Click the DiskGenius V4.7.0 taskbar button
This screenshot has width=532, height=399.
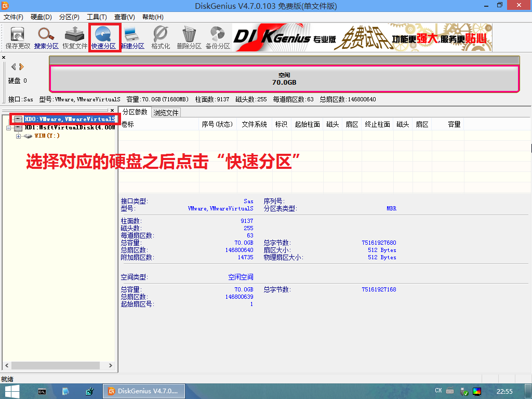tap(144, 391)
